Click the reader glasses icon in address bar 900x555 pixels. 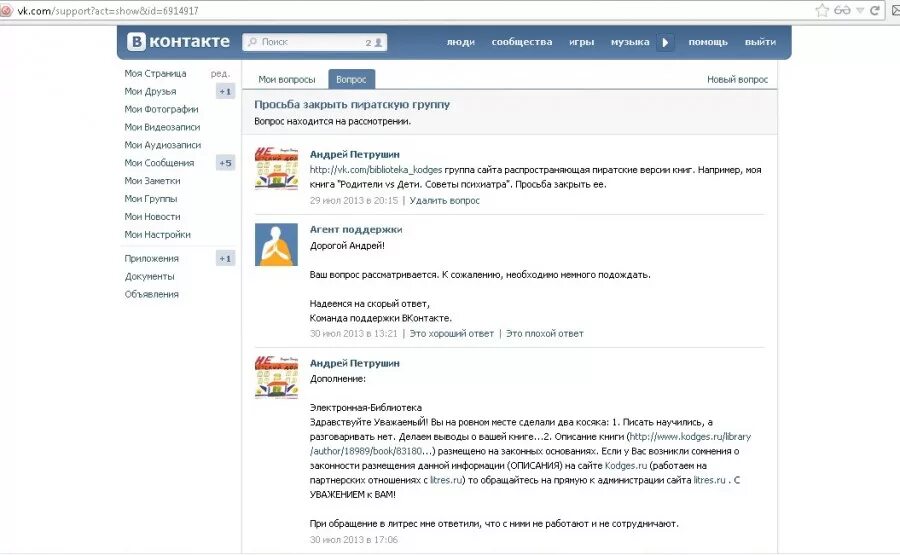click(842, 10)
